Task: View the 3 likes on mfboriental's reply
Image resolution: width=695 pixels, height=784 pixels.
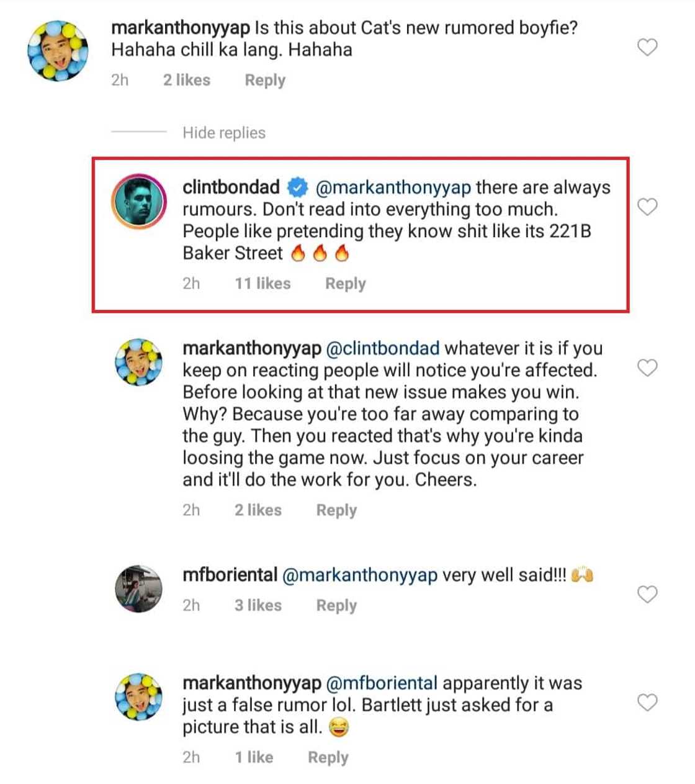Action: [258, 605]
